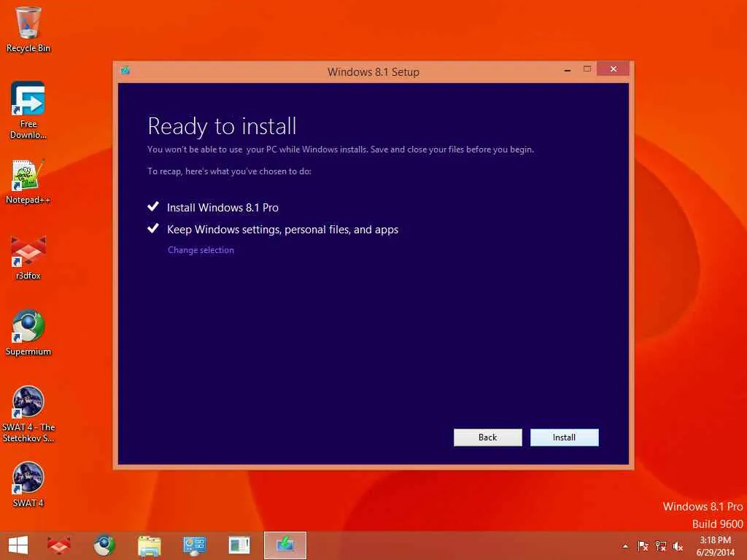Select the Notepad++ desktop shortcut
The image size is (747, 560).
(x=28, y=182)
